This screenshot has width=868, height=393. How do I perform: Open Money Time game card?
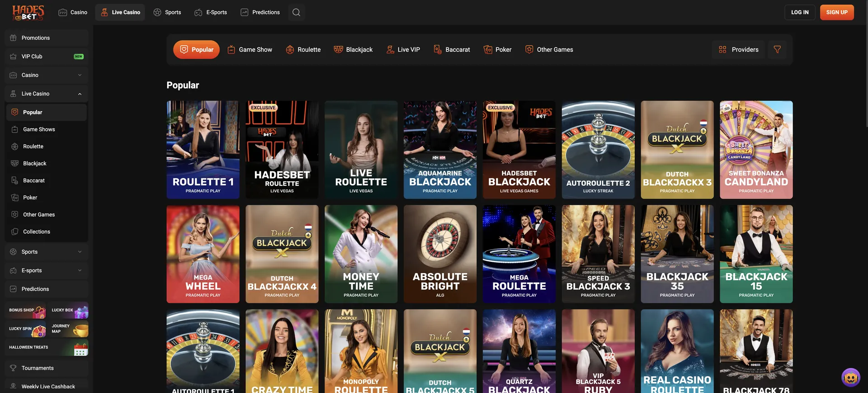(361, 254)
